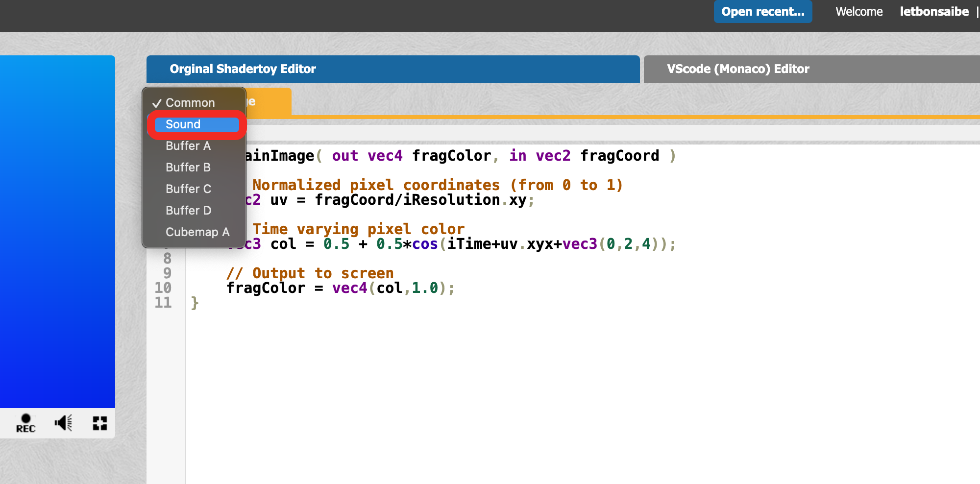
Task: Click the shader preview canvas
Action: click(57, 231)
